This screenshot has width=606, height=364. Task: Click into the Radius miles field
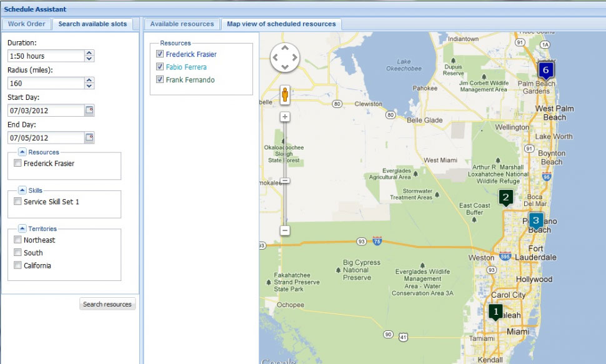pos(46,83)
